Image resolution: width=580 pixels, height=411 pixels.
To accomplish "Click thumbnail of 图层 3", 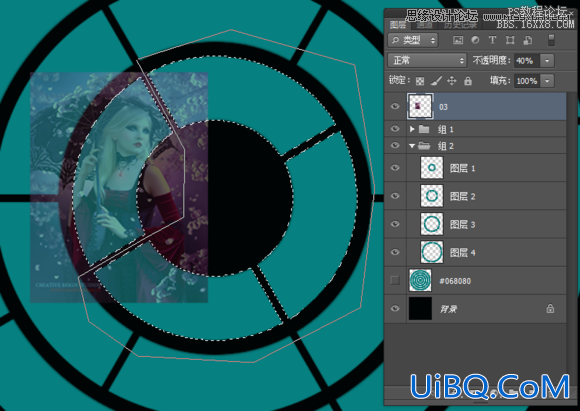I will click(432, 224).
